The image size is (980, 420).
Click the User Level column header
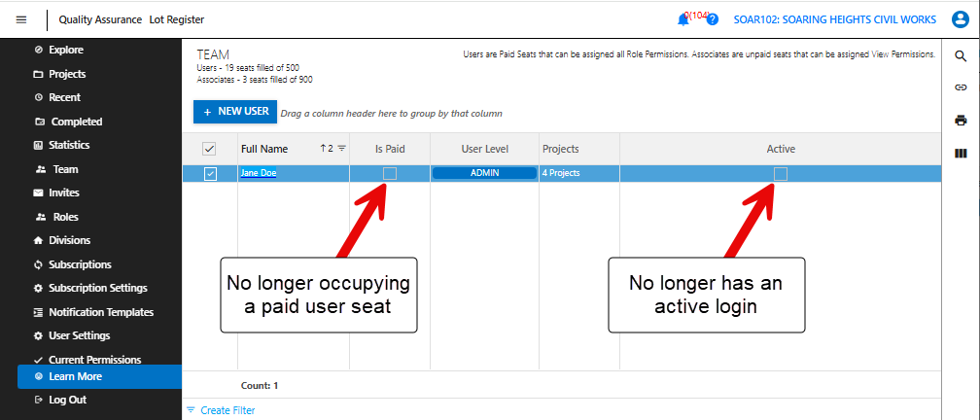point(484,150)
